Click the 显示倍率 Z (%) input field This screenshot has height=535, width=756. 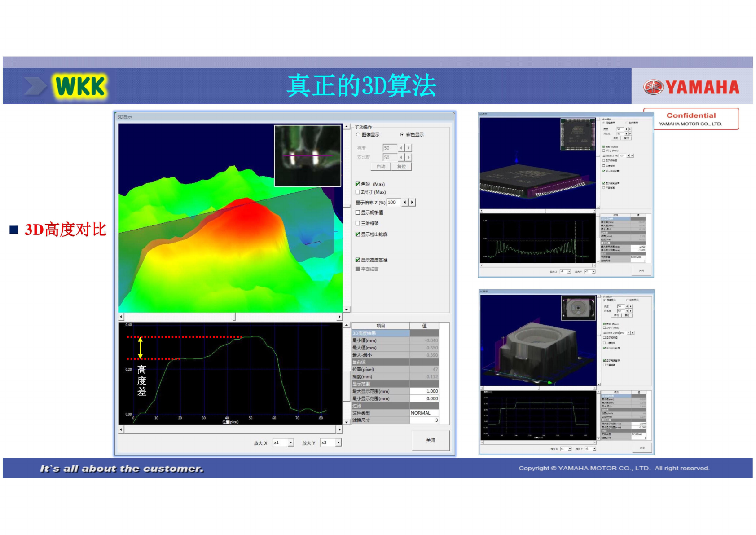[394, 203]
